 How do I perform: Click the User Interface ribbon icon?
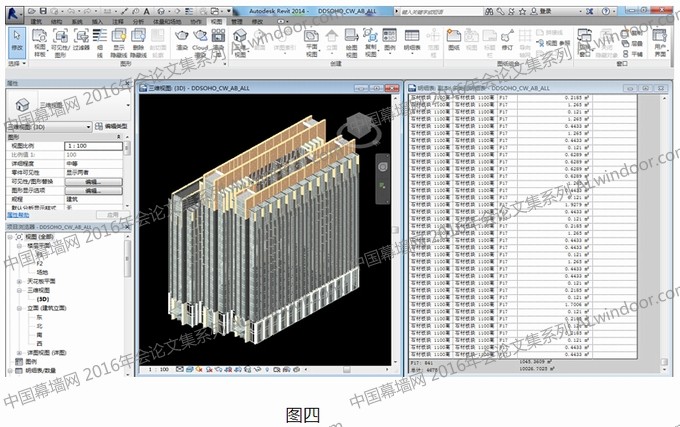point(659,41)
